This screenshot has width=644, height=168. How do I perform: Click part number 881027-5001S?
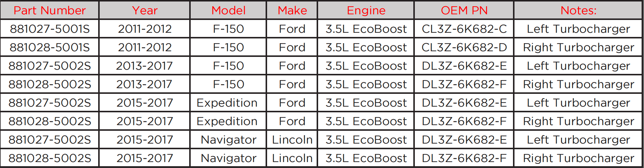[x=50, y=29]
